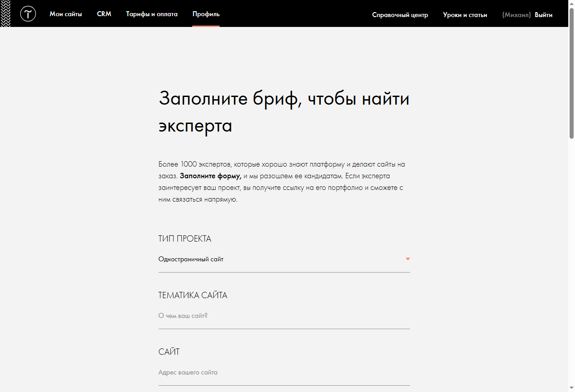Click the zigzag pattern in top-left corner

coord(6,13)
